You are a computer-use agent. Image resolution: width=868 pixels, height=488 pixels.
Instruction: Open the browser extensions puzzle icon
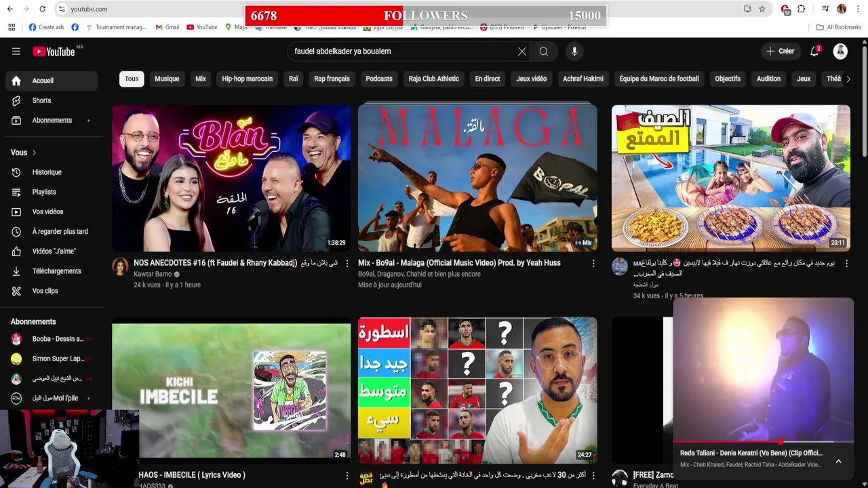point(801,9)
